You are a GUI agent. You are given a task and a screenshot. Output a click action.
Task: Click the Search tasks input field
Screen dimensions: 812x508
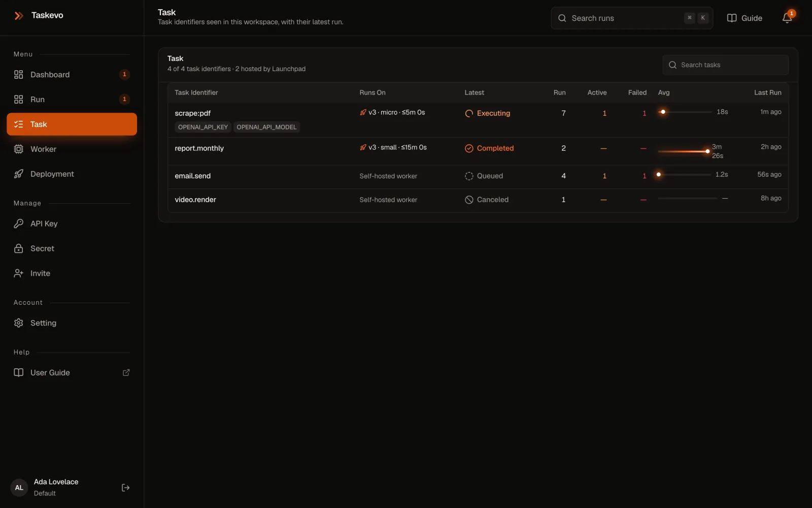tap(725, 65)
